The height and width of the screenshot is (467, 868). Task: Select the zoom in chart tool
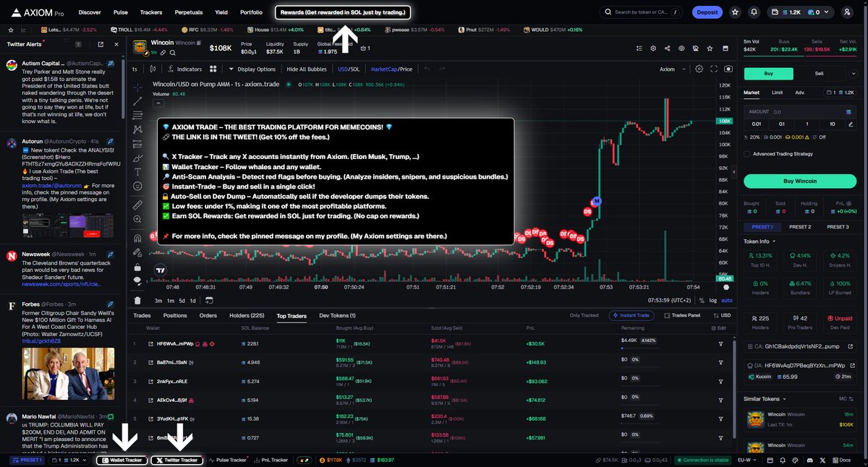click(x=137, y=219)
